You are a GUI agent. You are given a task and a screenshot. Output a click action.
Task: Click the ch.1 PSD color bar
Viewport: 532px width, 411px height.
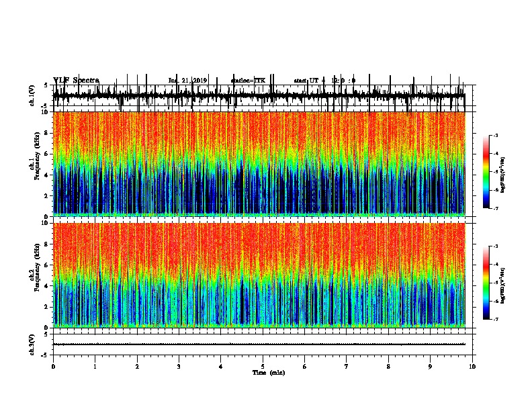(x=486, y=172)
